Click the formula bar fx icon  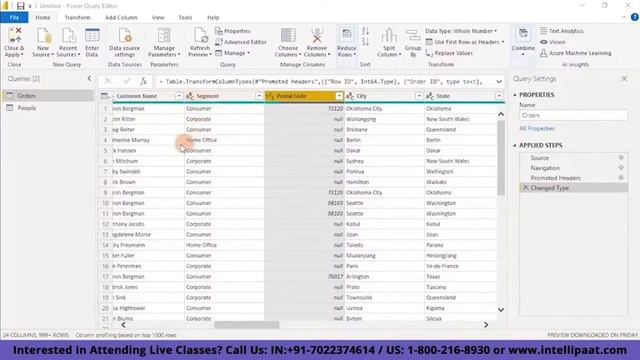143,81
